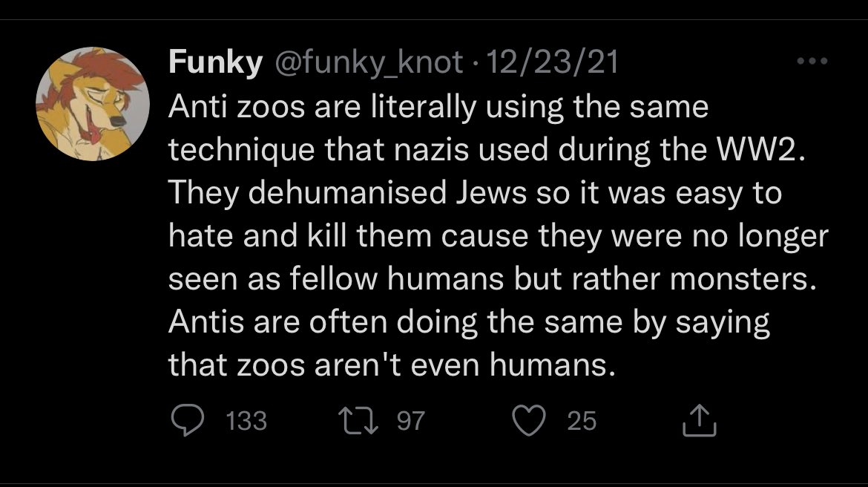Click the line starting "Antis are often doing"
This screenshot has width=868, height=487.
tap(469, 322)
